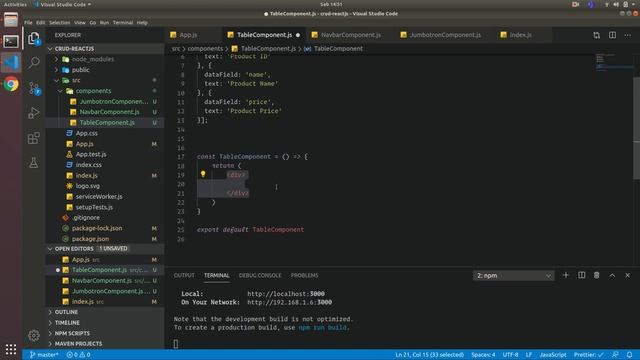Collapse the Open Editors section
This screenshot has height=360, width=640.
click(74, 249)
